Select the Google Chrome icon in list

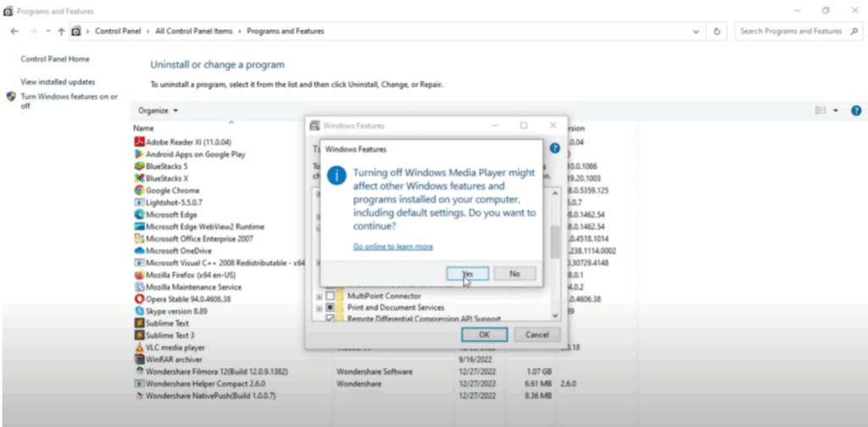(139, 191)
